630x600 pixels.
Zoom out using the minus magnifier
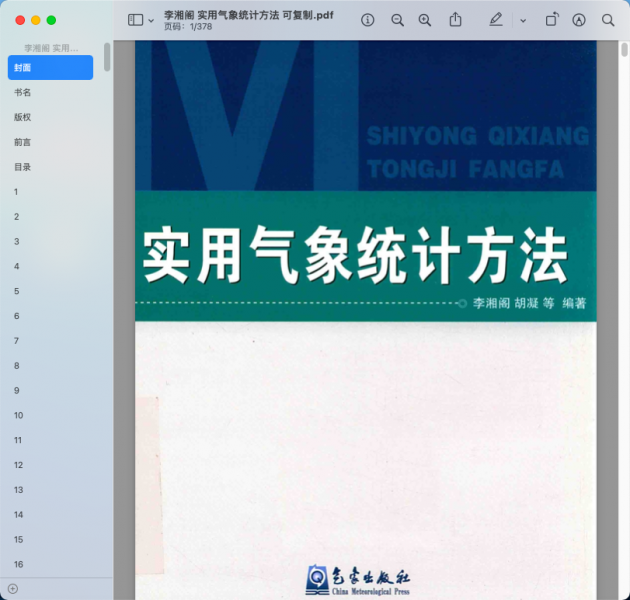(x=397, y=20)
